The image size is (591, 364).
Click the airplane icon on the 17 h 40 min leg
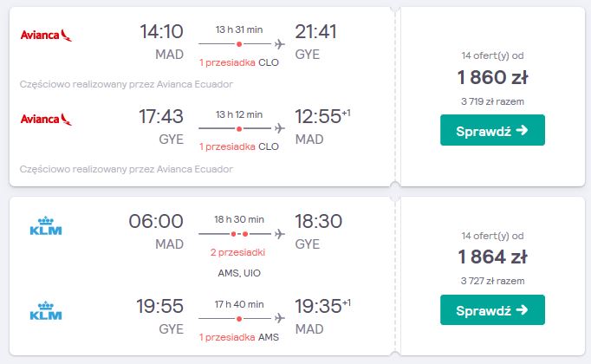(279, 318)
